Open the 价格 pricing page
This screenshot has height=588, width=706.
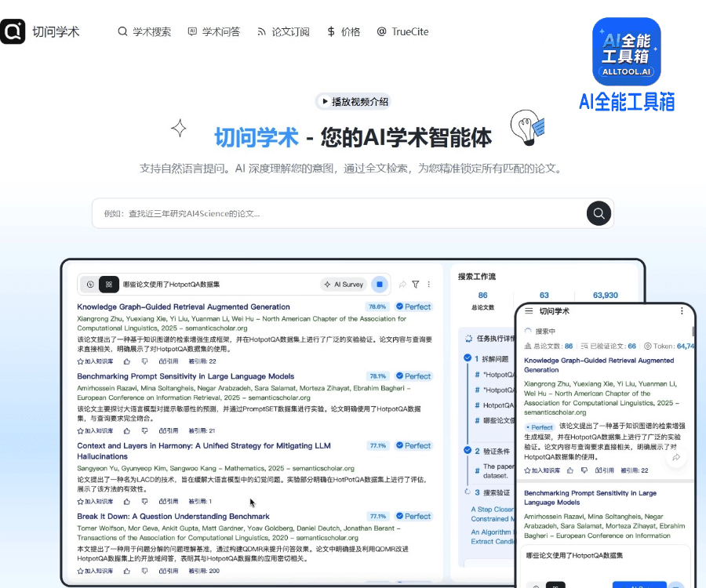tap(344, 31)
